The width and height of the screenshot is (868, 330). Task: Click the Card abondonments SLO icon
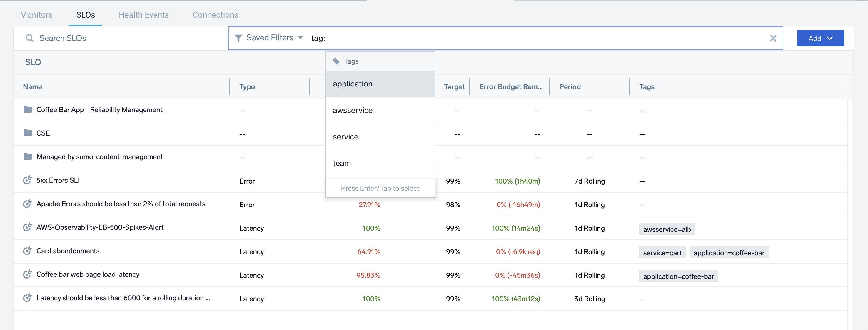28,251
